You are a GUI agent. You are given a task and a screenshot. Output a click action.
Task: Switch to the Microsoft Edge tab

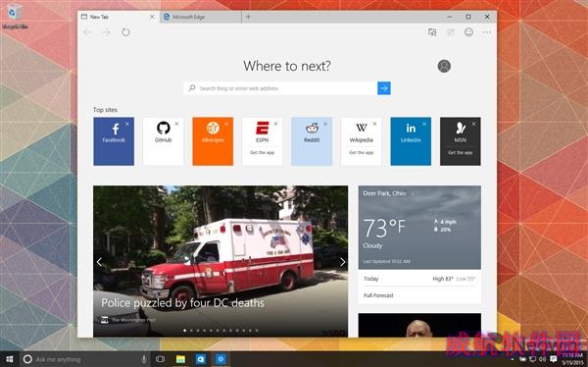click(201, 17)
